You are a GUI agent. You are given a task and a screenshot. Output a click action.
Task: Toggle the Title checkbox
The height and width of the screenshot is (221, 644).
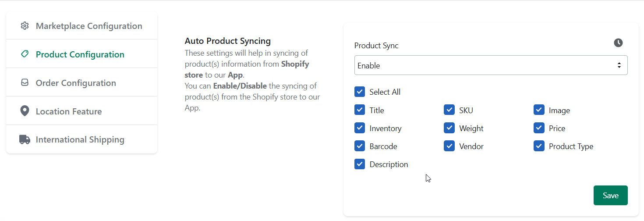(x=360, y=110)
